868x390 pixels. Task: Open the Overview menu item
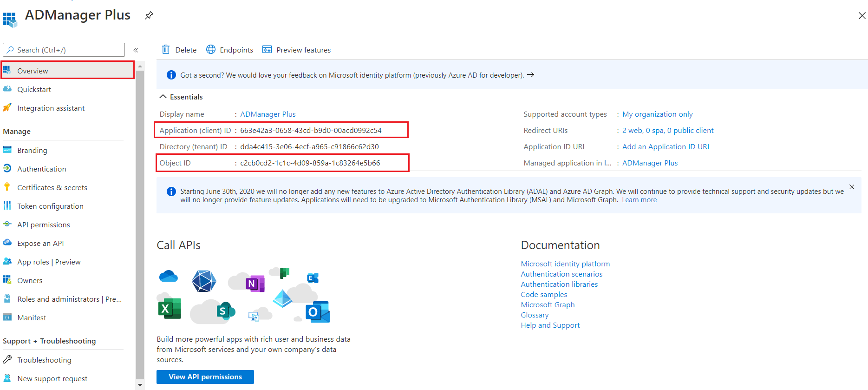coord(68,70)
